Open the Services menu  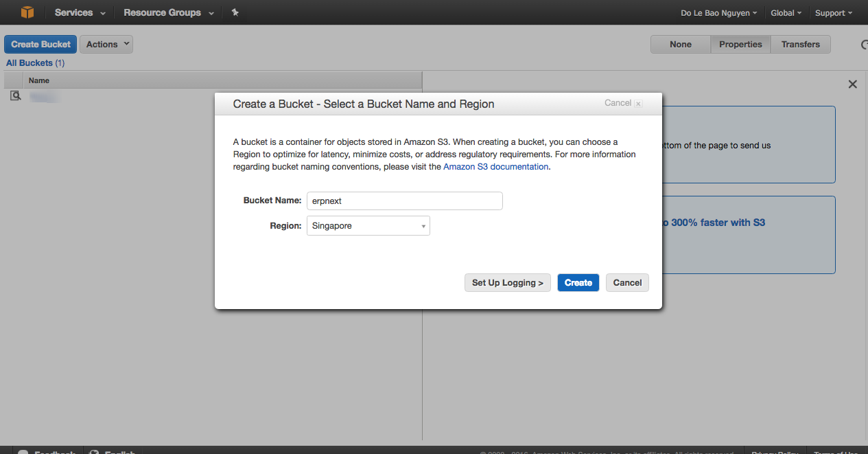(x=80, y=12)
